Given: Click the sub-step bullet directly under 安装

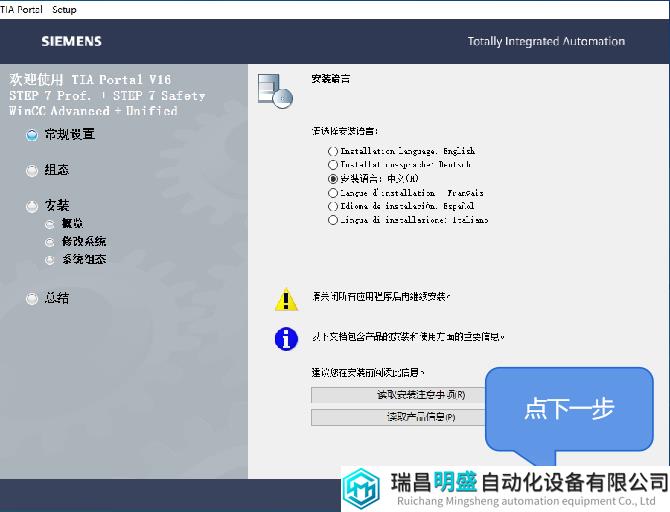Looking at the screenshot, I should (x=50, y=224).
